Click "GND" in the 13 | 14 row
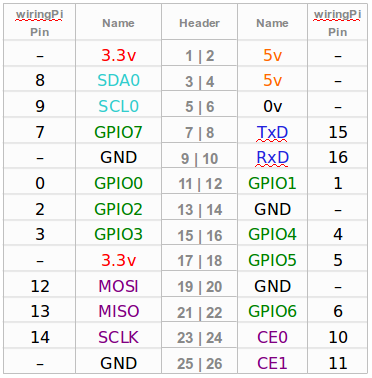Screen dimensions: 372x378 (x=272, y=209)
